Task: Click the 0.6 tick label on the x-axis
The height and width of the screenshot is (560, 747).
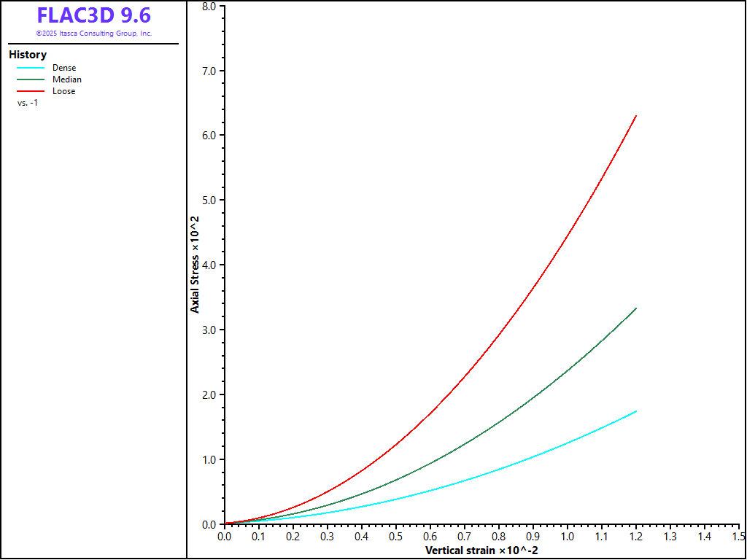Action: tap(430, 536)
